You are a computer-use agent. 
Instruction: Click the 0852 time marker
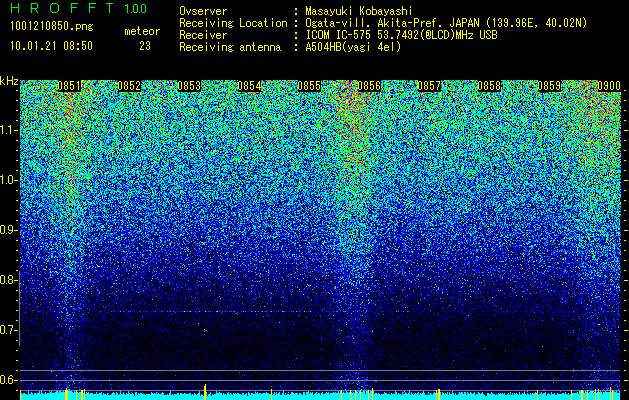coord(129,86)
